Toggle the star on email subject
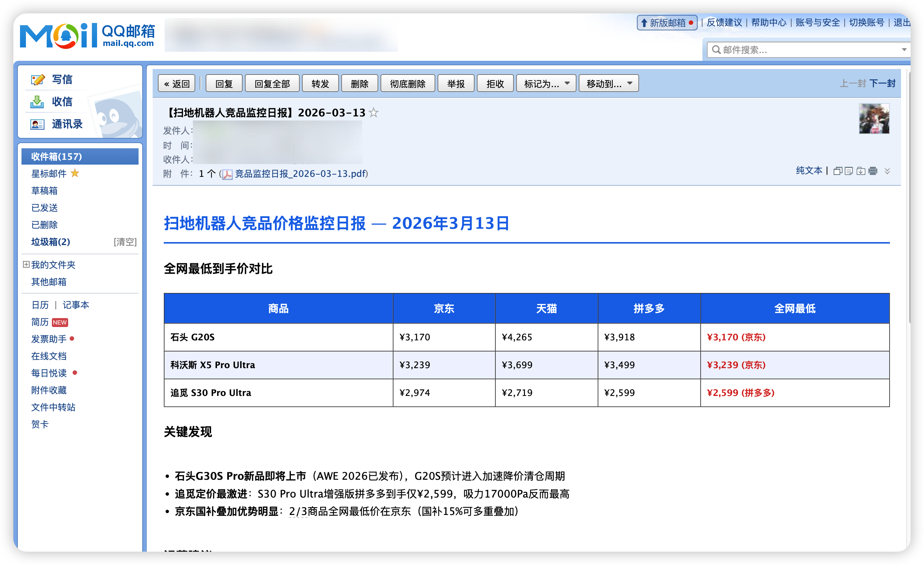924x565 pixels. point(373,113)
